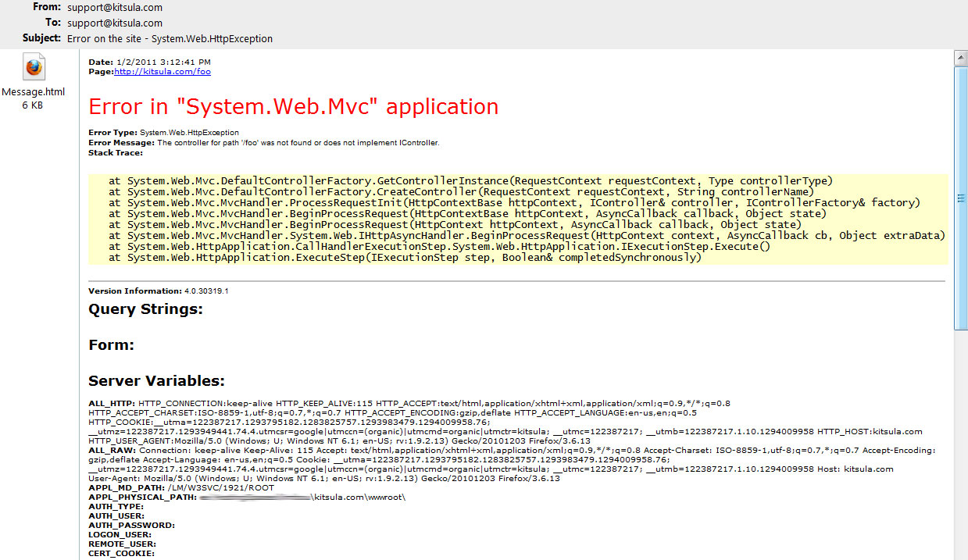Screen dimensions: 968x560
Task: Click the REMOTE_USER variable label
Action: click(122, 544)
